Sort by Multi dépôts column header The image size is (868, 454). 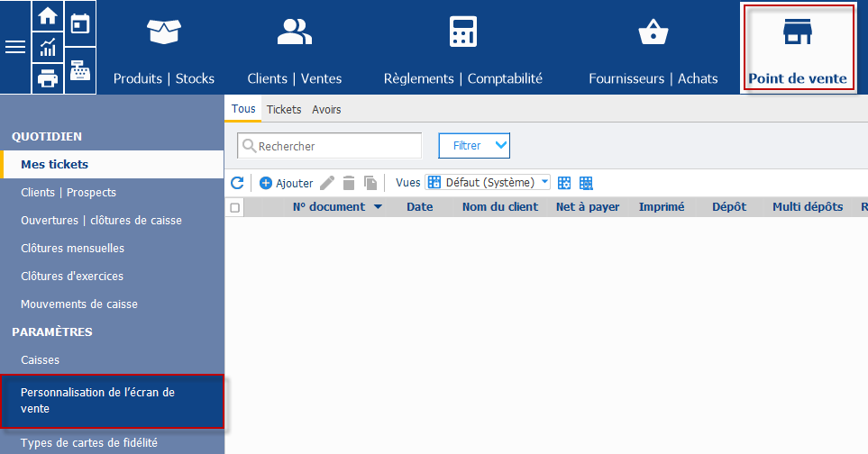(808, 207)
